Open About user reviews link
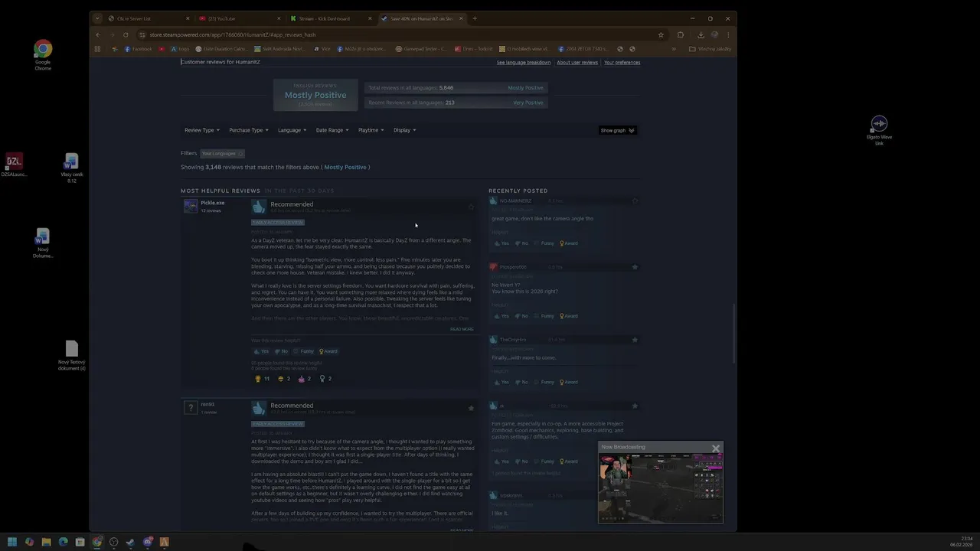 577,63
